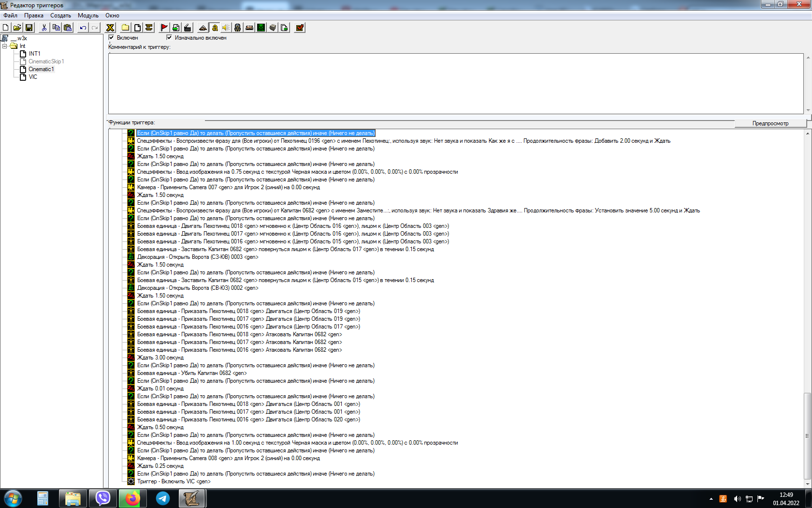This screenshot has width=812, height=508.
Task: Select the 'Ждать 0.50 секунд' action
Action: click(x=160, y=427)
